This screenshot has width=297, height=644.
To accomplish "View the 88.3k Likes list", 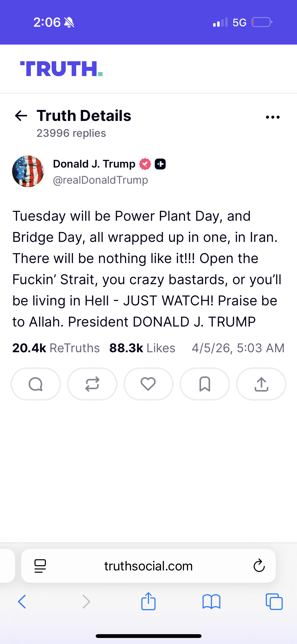I will tap(142, 348).
